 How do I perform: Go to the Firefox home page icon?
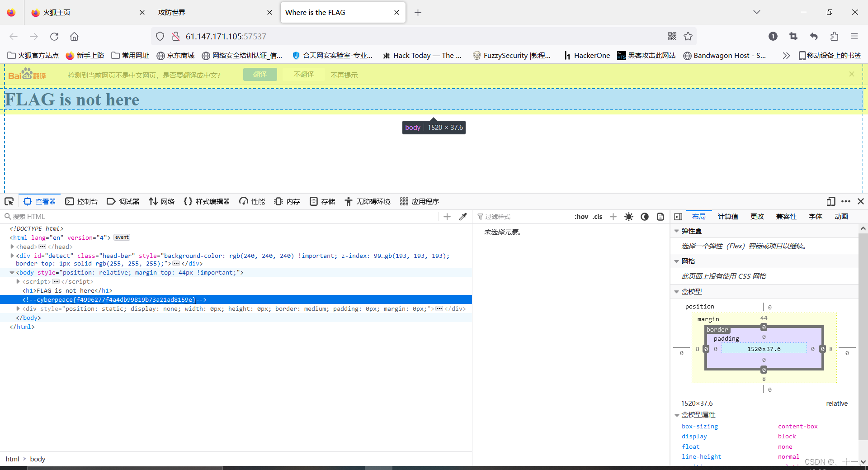[x=74, y=37]
